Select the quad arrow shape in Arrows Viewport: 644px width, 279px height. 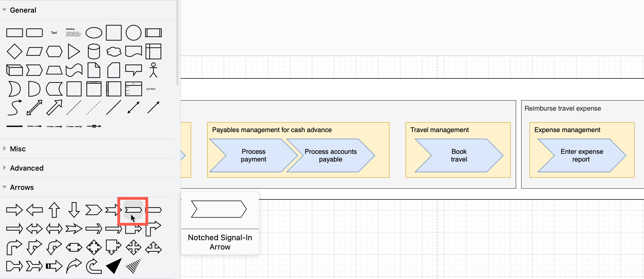(x=133, y=247)
